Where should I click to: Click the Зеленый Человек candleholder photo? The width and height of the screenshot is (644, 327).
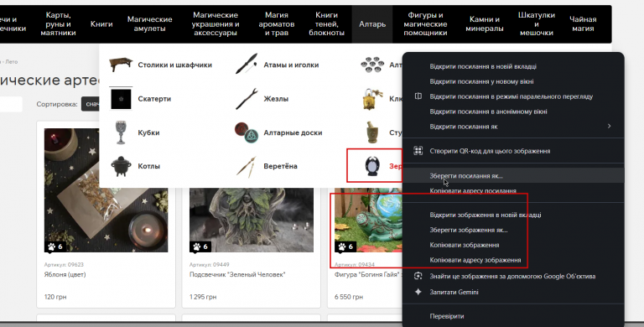pos(252,220)
